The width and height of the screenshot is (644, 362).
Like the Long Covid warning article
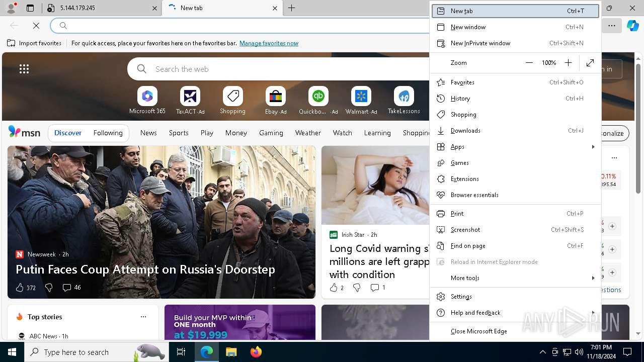coord(337,288)
